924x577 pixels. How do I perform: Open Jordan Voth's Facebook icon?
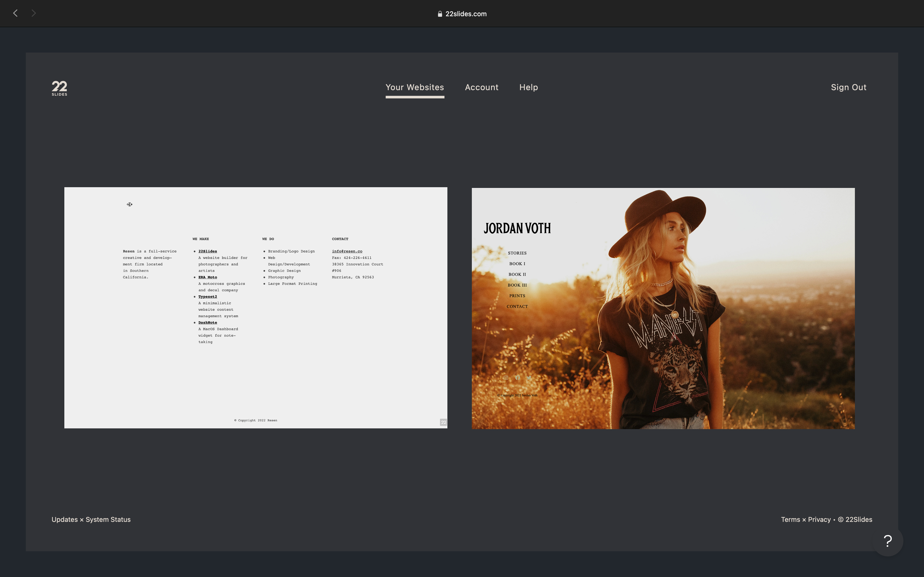(x=517, y=378)
